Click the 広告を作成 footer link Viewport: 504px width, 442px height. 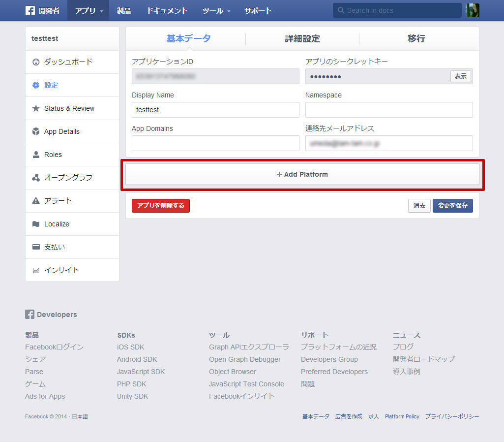[349, 416]
